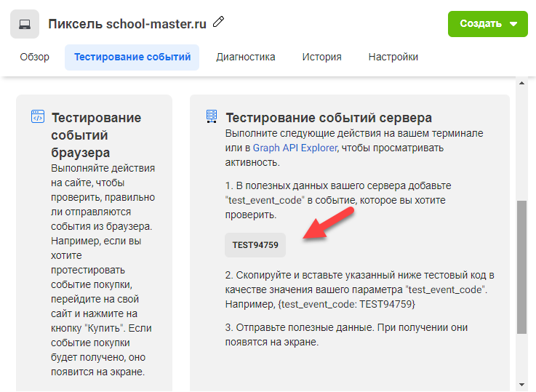The width and height of the screenshot is (536, 392).
Task: Copy the TEST94759 code chip
Action: point(255,245)
